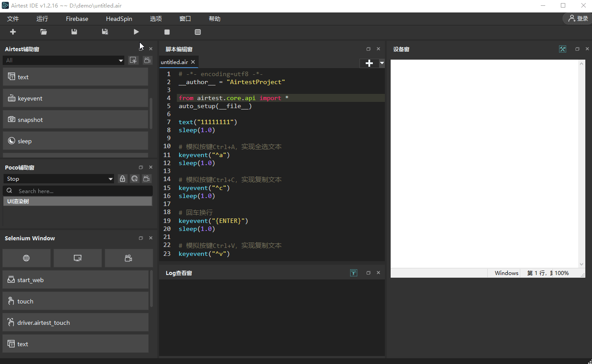Click the Poco record camera icon
Viewport: 592px width, 364px height.
pos(147,179)
